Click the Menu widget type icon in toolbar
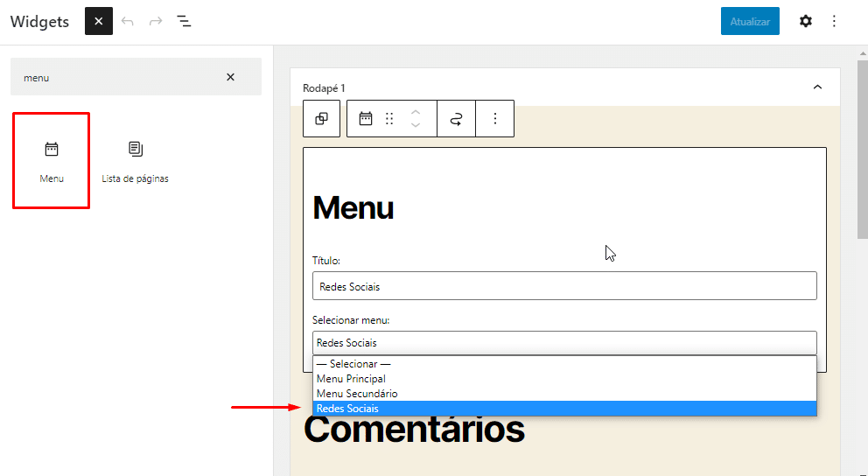 click(366, 119)
